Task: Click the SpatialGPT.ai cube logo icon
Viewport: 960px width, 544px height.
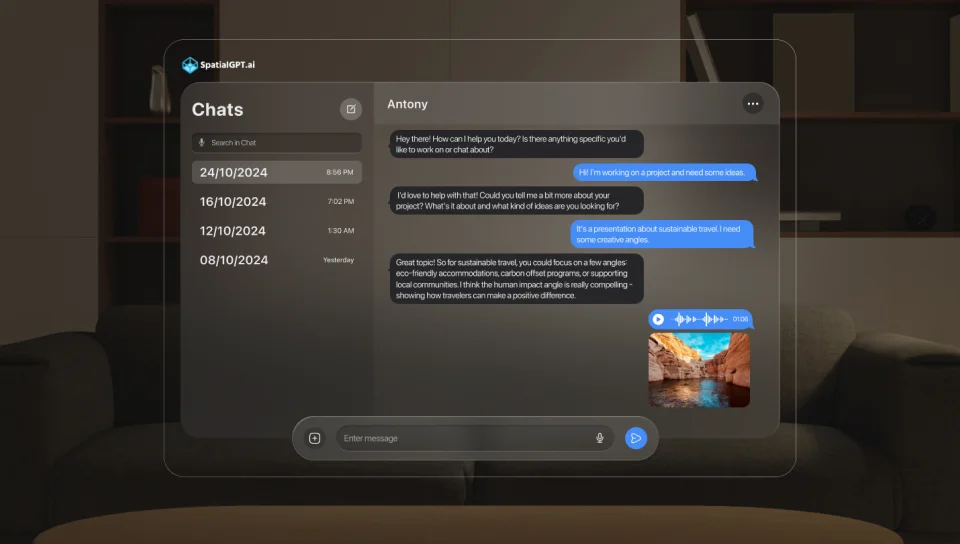Action: click(x=190, y=65)
